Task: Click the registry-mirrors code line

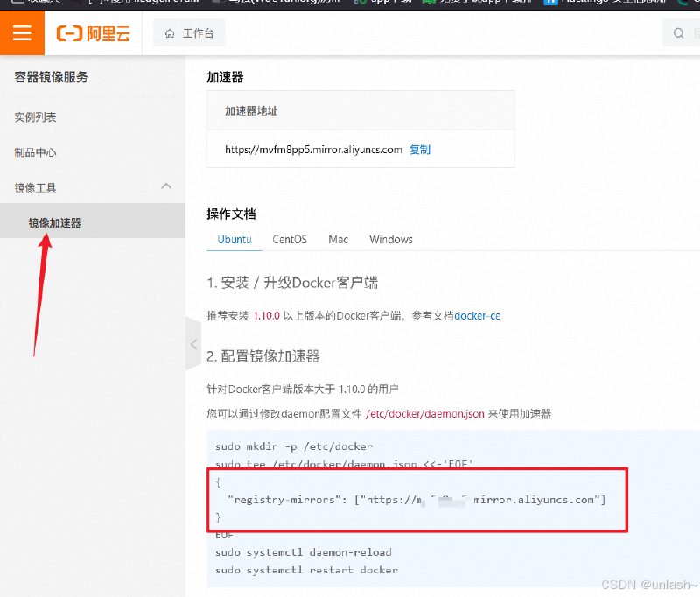Action: 416,500
